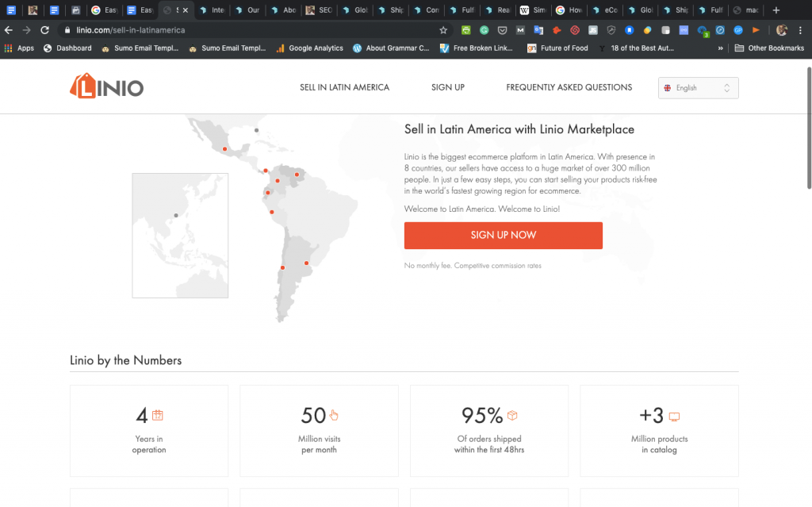Click 'No monthly fee. Competitive commission rates' text
Viewport: 812px width, 507px height.
[x=473, y=266]
